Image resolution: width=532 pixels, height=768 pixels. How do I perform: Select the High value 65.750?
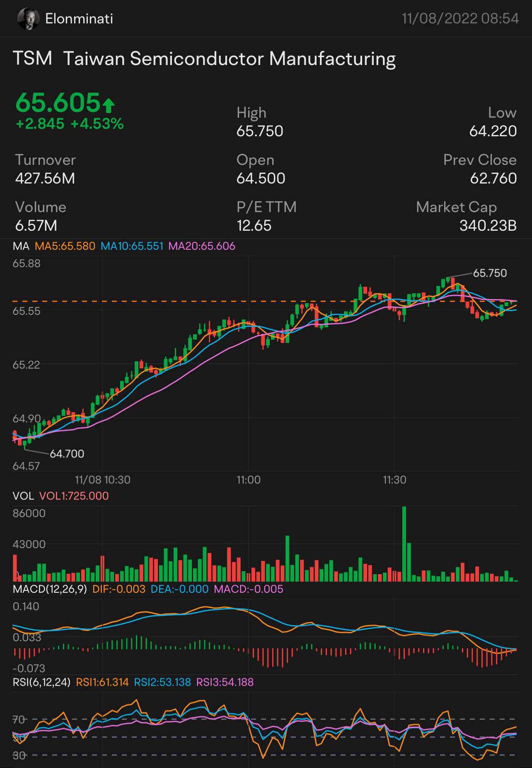(x=260, y=131)
